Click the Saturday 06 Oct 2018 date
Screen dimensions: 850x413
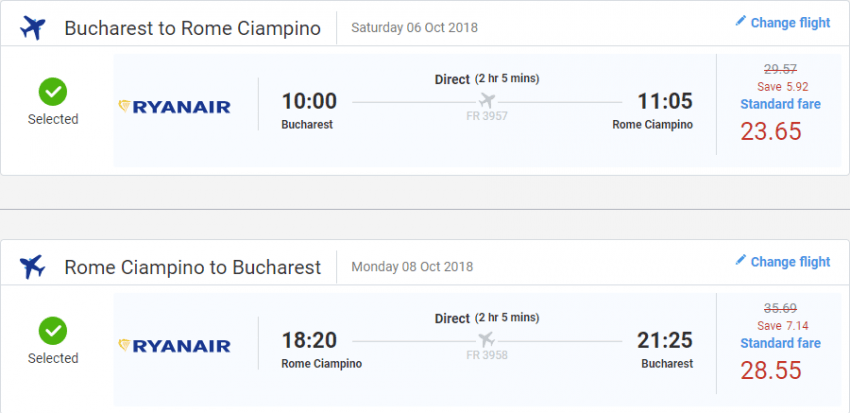412,28
